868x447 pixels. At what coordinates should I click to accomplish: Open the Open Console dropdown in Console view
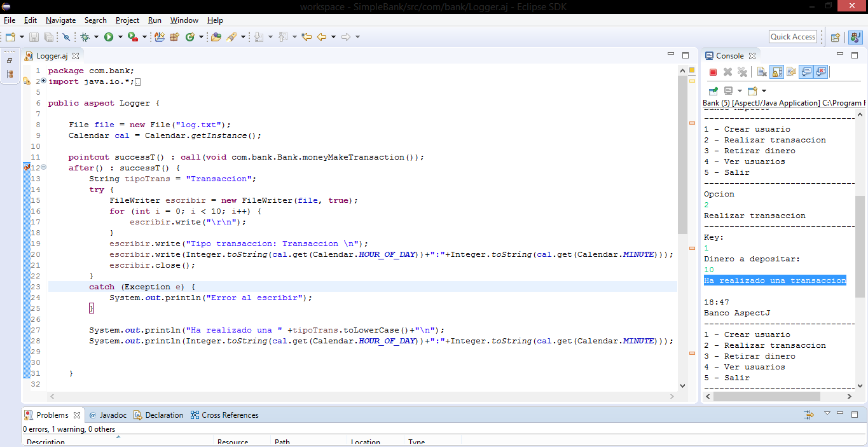point(763,91)
